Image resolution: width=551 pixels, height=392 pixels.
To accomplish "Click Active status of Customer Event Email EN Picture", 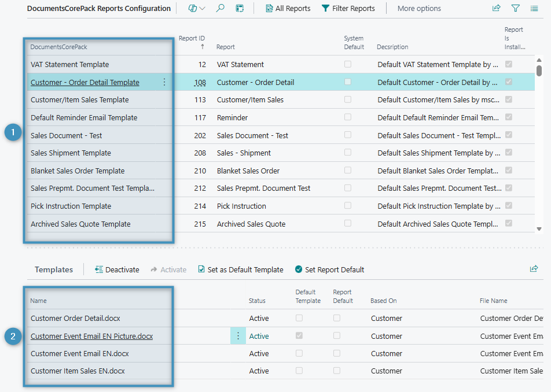I will coord(259,336).
